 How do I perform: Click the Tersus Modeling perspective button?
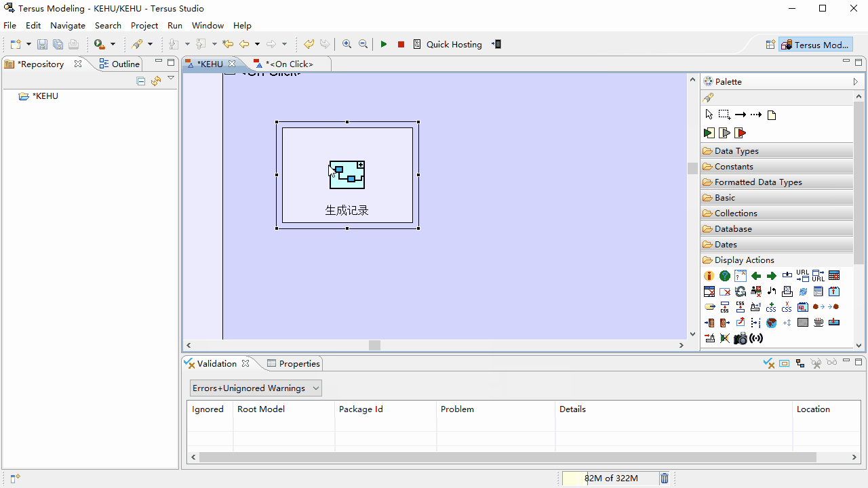coord(815,45)
